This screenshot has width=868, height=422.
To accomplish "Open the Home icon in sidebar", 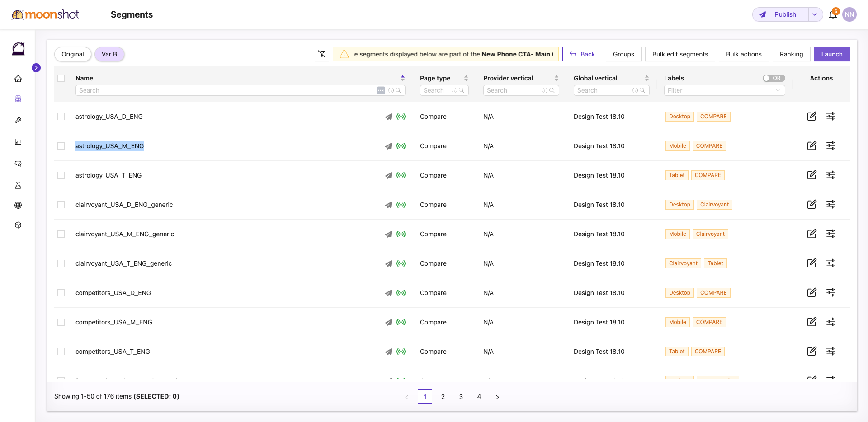I will coord(18,79).
